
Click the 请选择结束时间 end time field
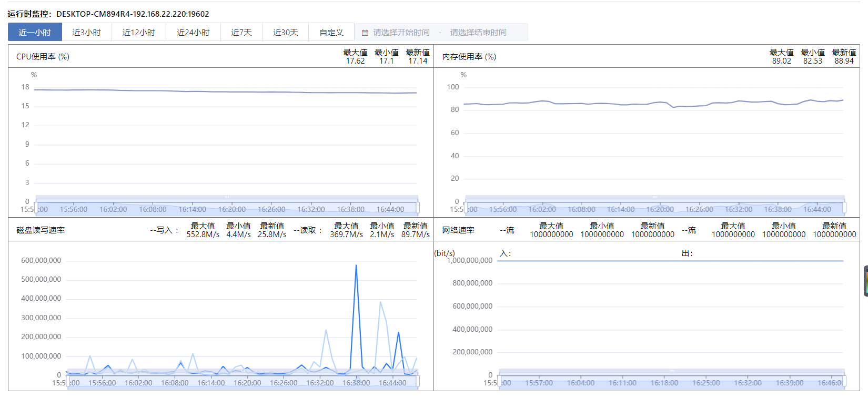pos(478,33)
